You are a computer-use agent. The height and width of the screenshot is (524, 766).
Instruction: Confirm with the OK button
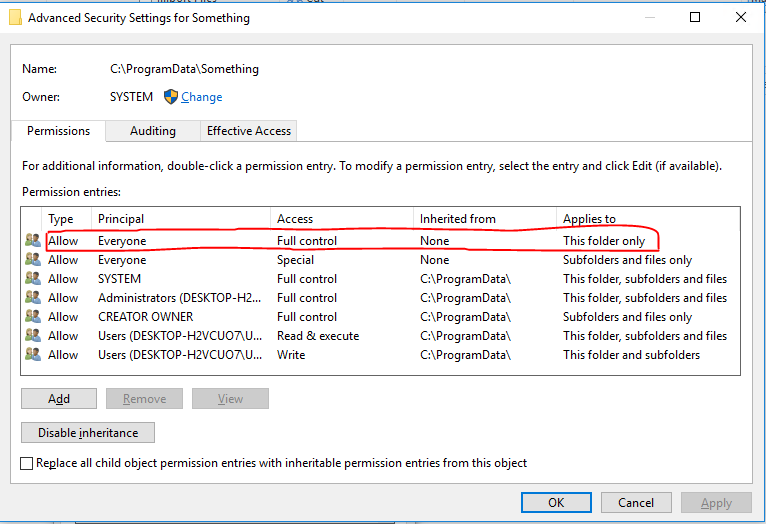coord(556,503)
